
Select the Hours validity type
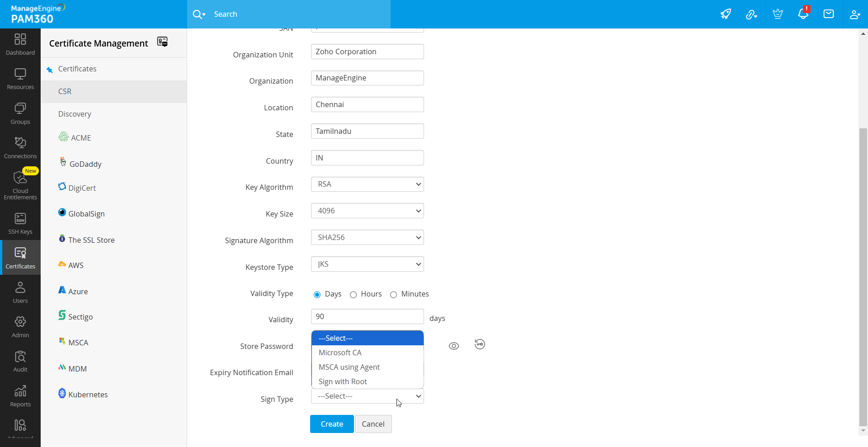[x=353, y=295]
